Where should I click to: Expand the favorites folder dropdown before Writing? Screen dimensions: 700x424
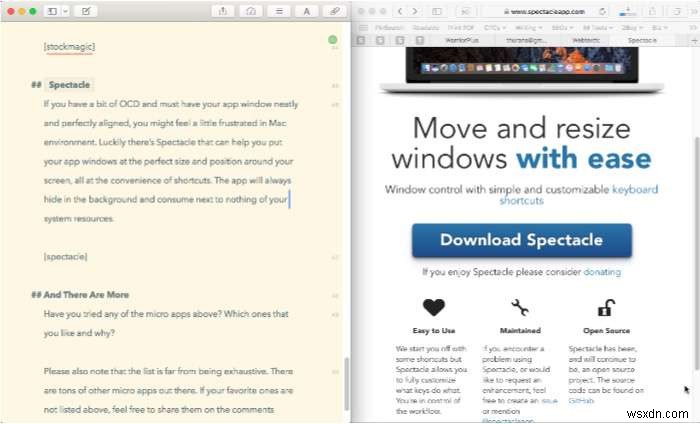click(495, 28)
